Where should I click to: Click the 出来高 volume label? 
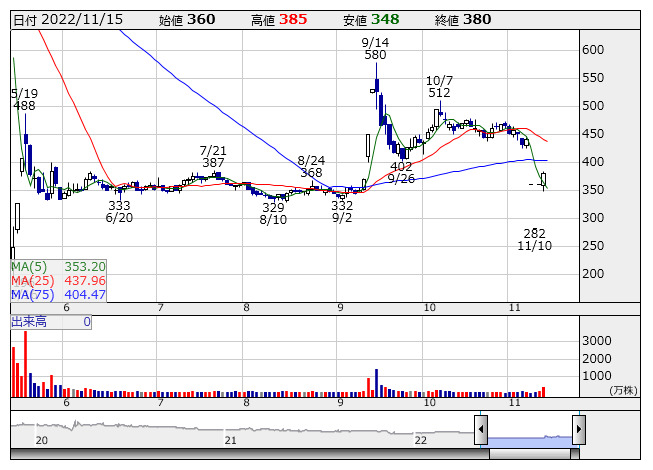tap(29, 322)
